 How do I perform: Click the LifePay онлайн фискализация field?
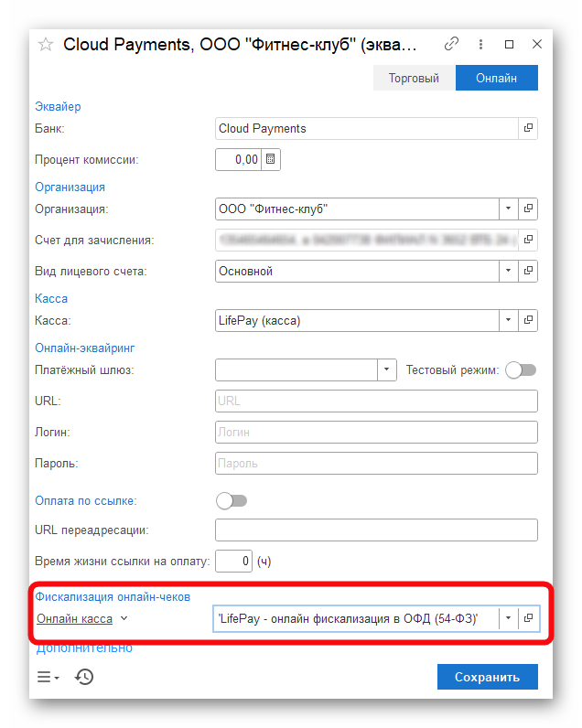point(356,618)
